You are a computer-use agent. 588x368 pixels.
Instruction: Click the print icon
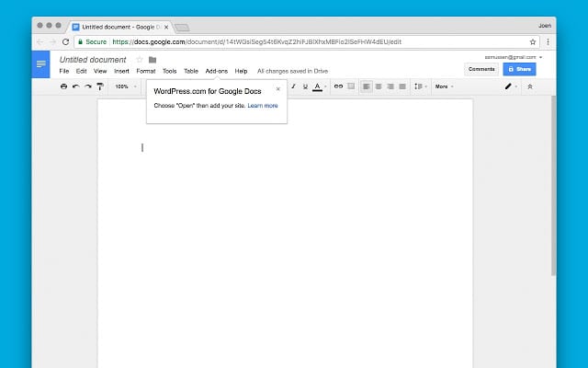pos(63,86)
